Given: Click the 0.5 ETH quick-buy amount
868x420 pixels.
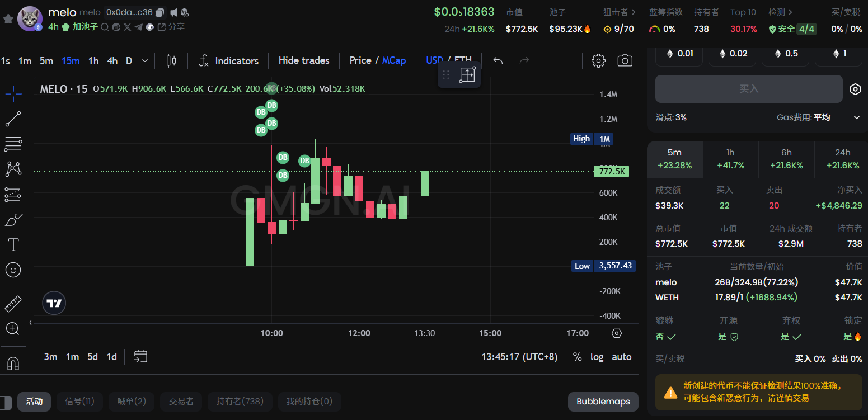Looking at the screenshot, I should pos(784,54).
